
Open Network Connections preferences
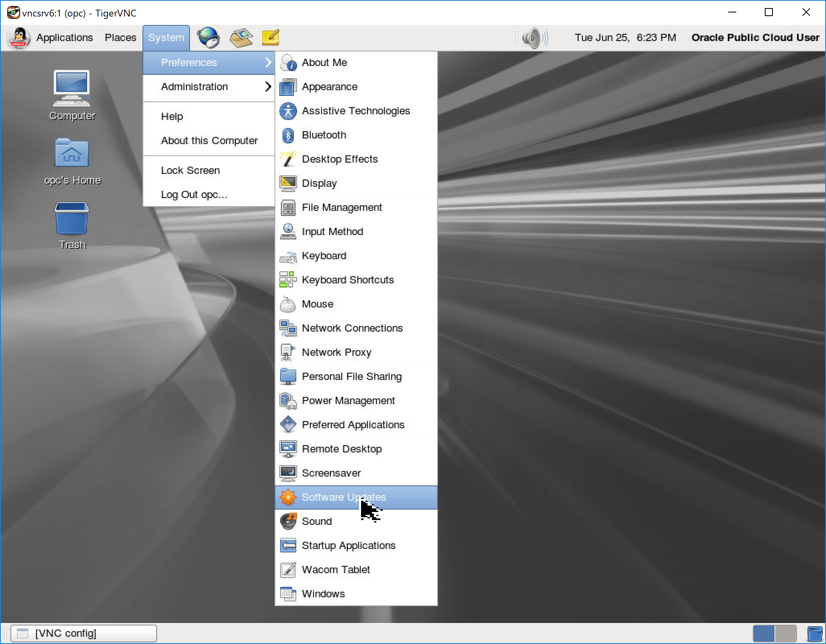tap(352, 328)
